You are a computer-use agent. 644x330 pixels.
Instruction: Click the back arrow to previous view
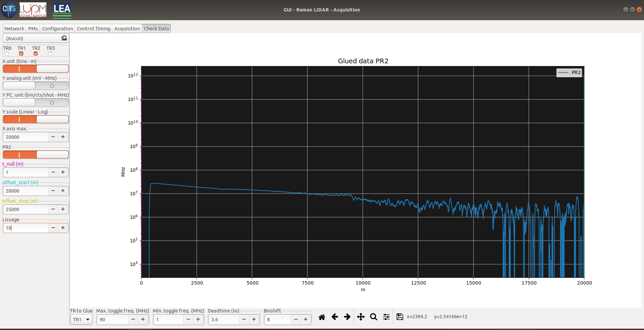[335, 317]
